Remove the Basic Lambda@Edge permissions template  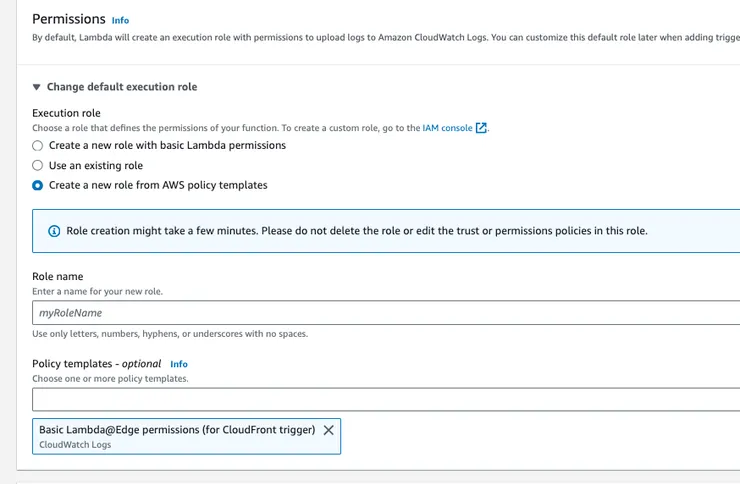pos(329,429)
